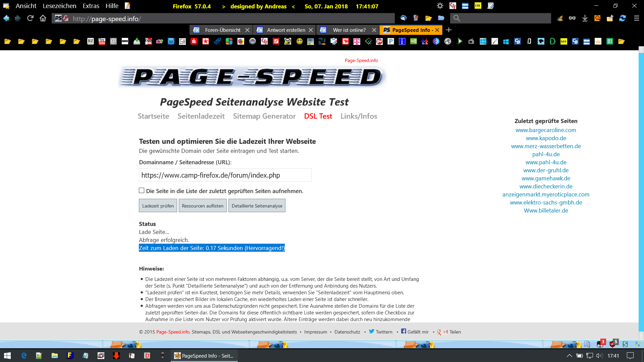Open the downloads arrow icon
Viewport: 644px width, 362px height.
coord(585,18)
